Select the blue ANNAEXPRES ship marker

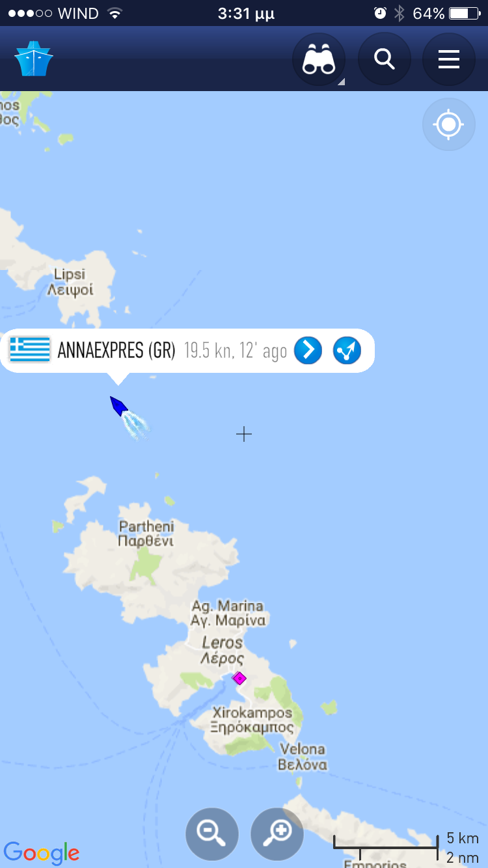tap(119, 406)
